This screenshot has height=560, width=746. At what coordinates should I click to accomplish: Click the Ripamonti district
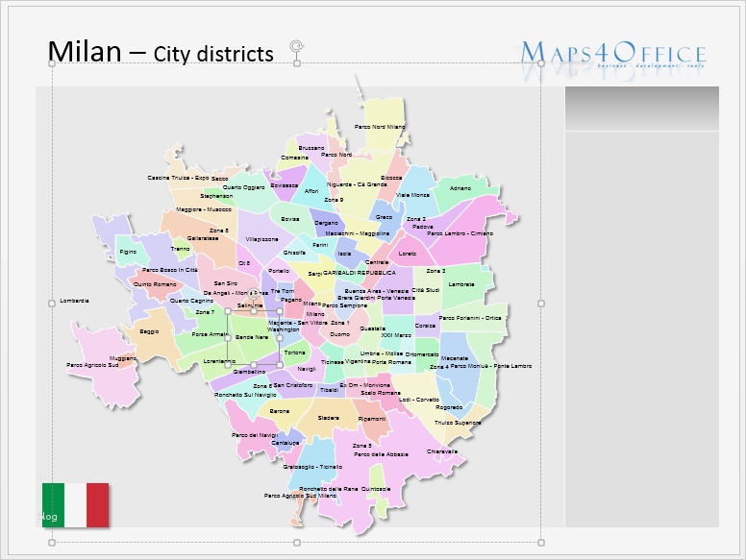pyautogui.click(x=372, y=419)
